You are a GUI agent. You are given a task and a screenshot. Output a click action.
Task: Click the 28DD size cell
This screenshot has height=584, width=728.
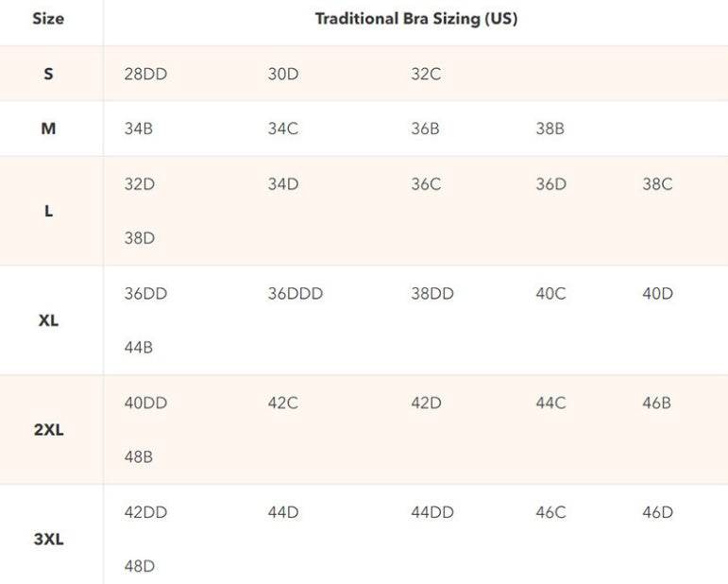[145, 74]
